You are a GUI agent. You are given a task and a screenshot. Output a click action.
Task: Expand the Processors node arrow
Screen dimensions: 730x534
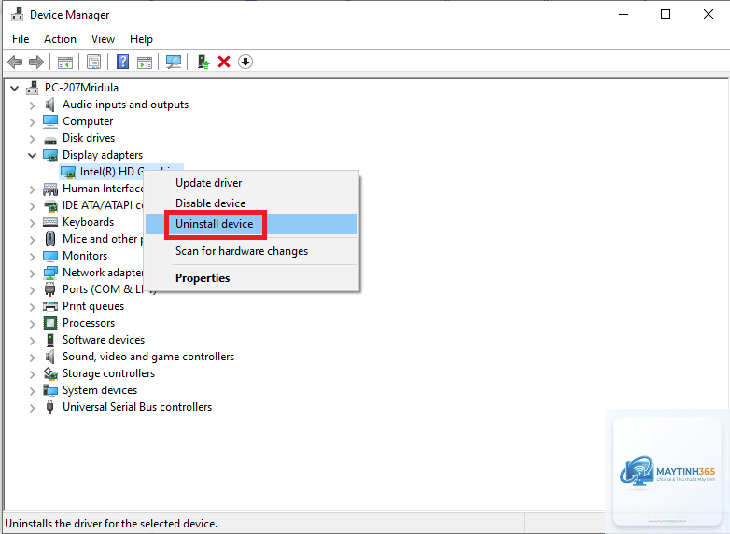click(x=32, y=324)
